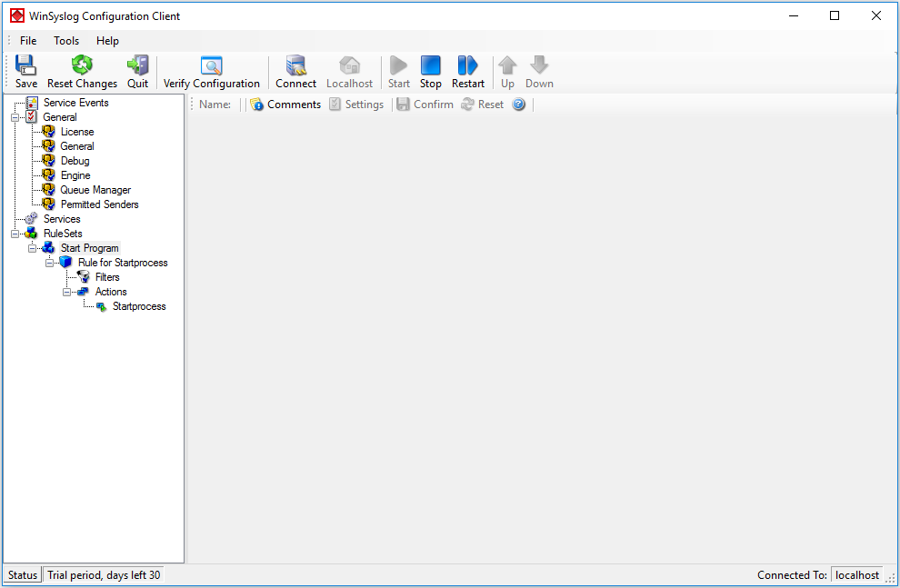Click the Confirm toolbar item

[x=425, y=105]
